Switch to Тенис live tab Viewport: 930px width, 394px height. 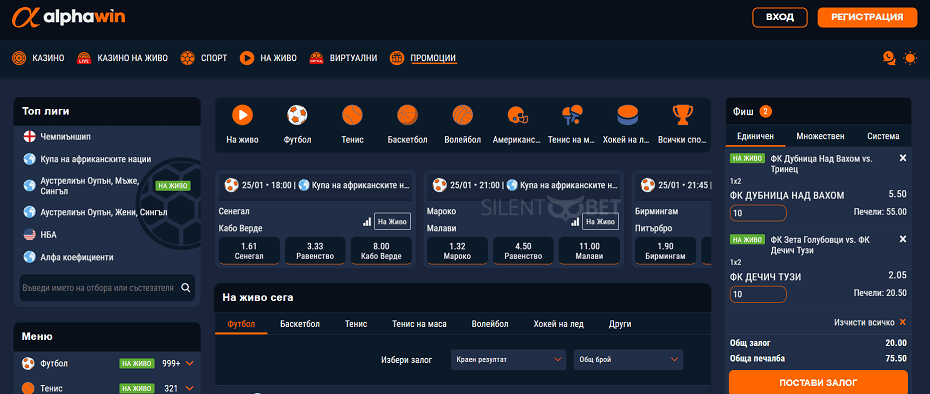(356, 324)
